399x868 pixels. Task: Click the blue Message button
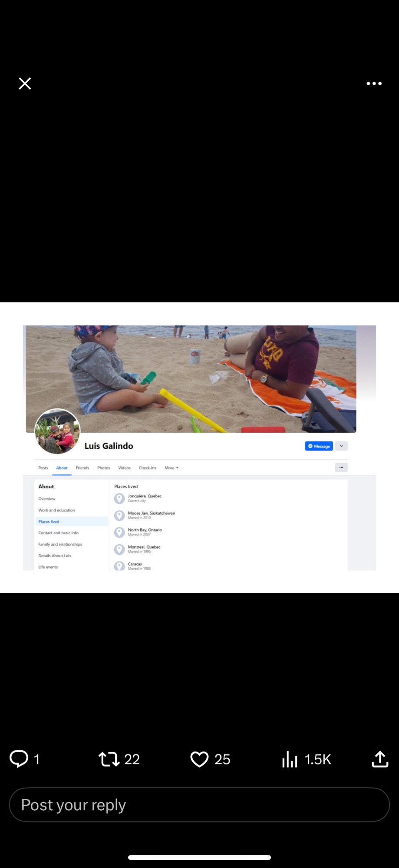(319, 446)
